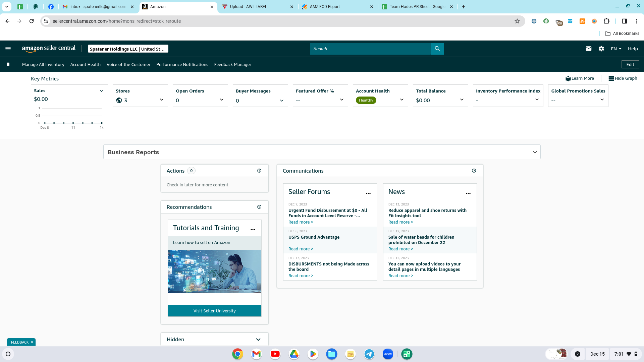Open Seller Forums more options menu

tap(368, 193)
